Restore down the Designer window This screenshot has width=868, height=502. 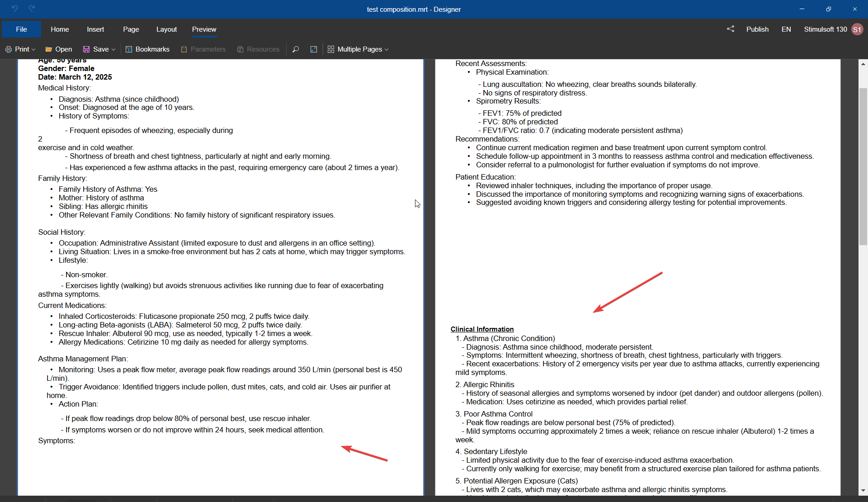[x=828, y=9]
